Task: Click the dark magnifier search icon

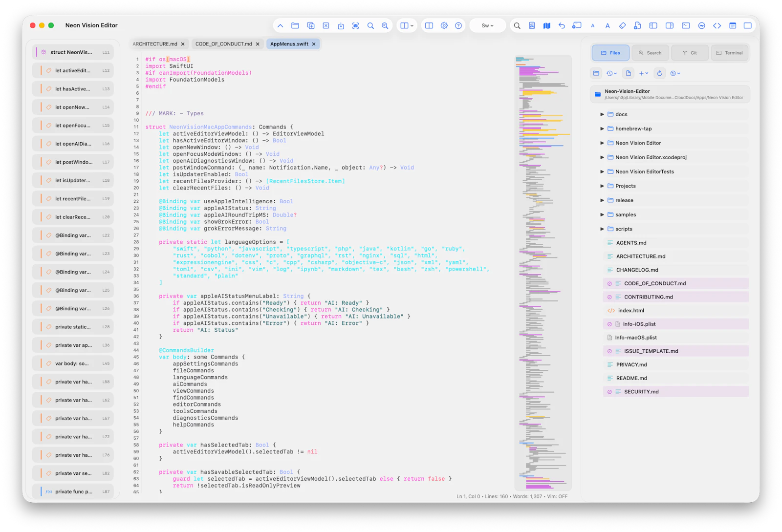Action: [517, 26]
